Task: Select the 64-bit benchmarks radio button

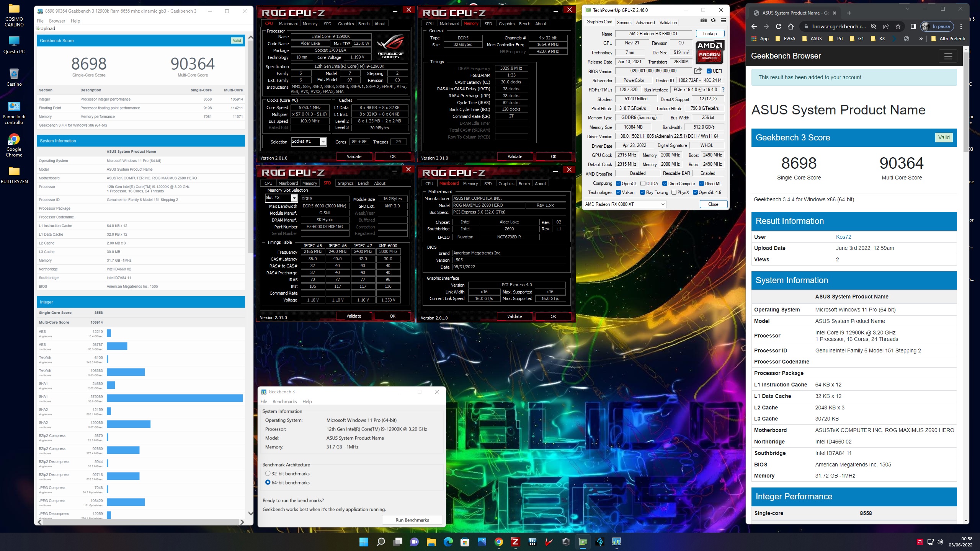Action: tap(268, 483)
